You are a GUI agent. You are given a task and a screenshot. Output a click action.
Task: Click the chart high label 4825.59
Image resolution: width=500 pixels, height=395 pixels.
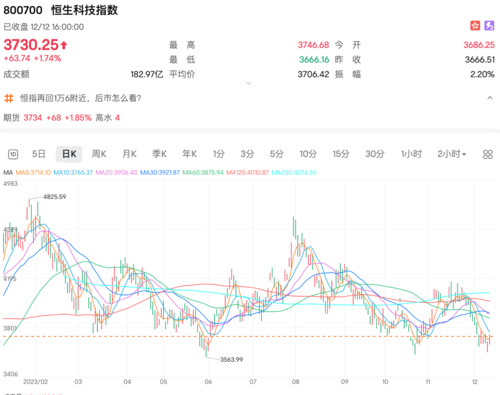click(55, 197)
